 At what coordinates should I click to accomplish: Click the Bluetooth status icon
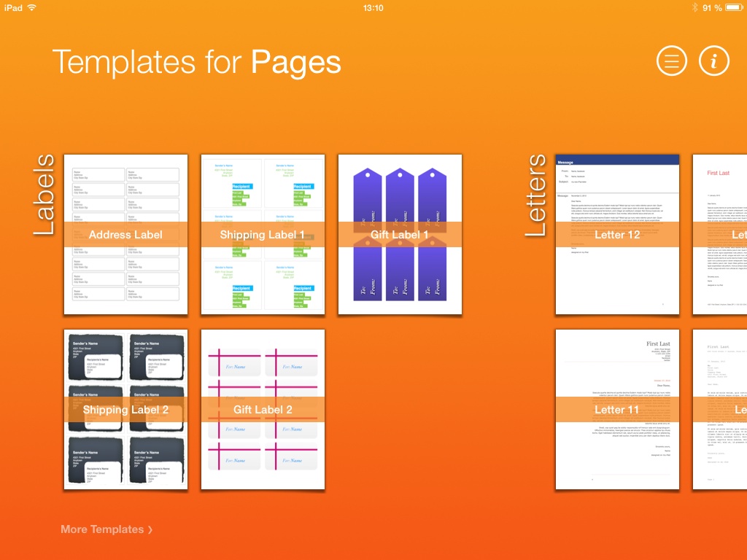pyautogui.click(x=694, y=7)
